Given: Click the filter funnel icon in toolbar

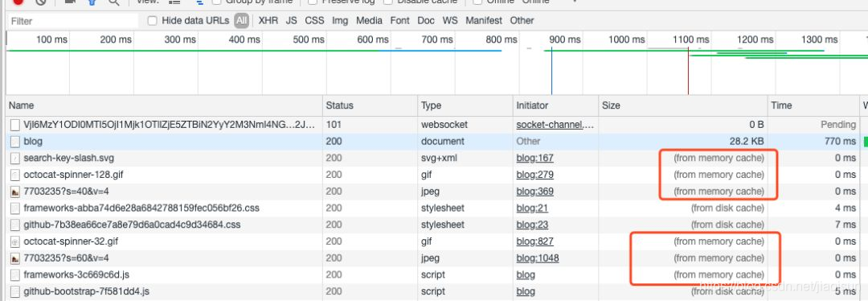Looking at the screenshot, I should click(92, 2).
